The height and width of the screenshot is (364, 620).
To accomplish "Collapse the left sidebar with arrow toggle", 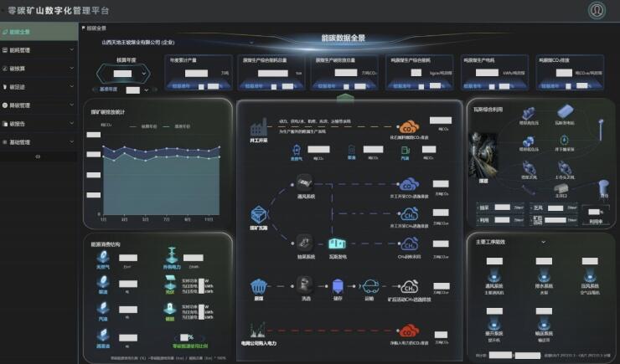I will pyautogui.click(x=38, y=156).
